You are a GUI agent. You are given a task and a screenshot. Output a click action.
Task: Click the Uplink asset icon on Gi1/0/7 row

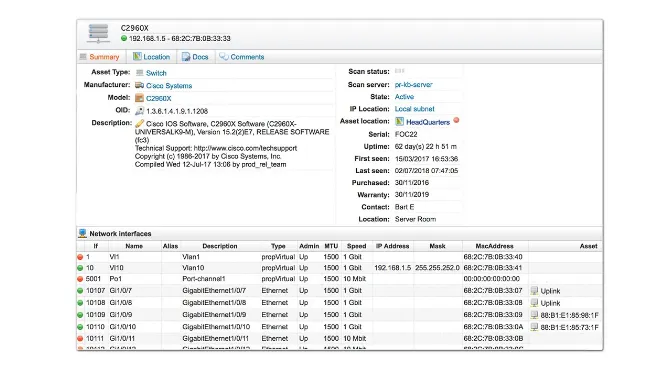tap(534, 290)
